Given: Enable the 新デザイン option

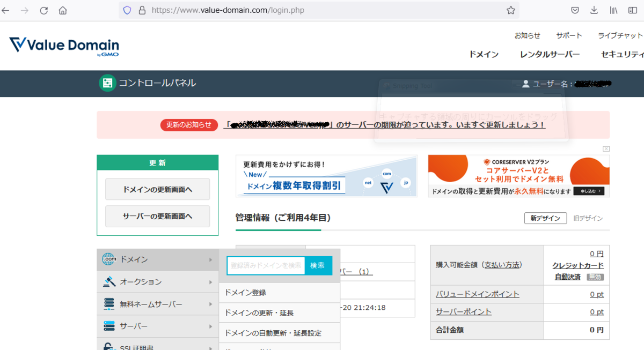Looking at the screenshot, I should [x=545, y=218].
